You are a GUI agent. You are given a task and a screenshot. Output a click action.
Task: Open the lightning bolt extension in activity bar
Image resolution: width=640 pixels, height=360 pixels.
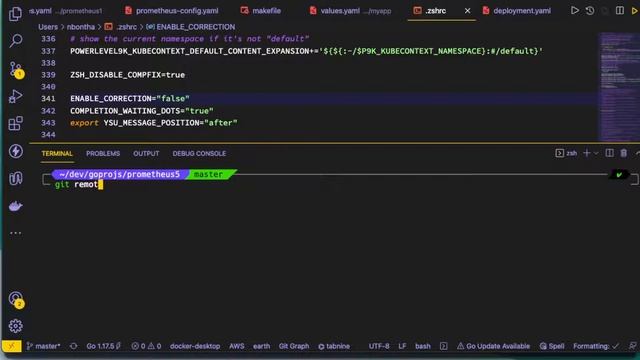16,151
